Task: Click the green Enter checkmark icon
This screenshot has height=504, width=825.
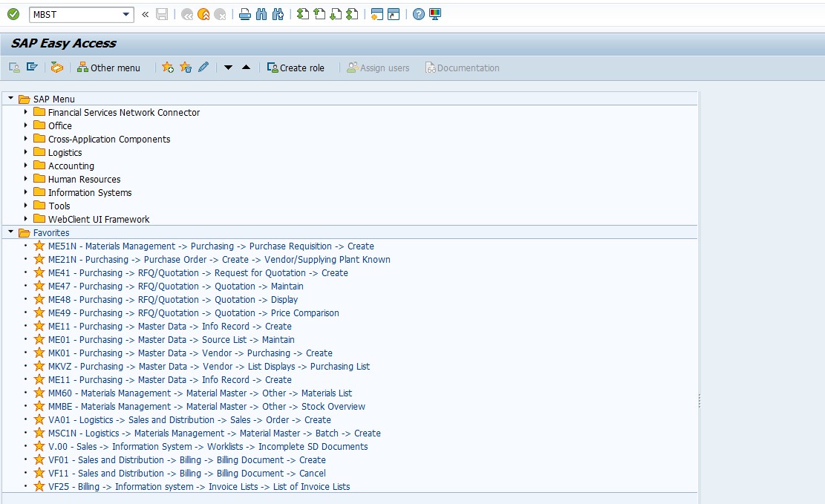Action: [13, 14]
